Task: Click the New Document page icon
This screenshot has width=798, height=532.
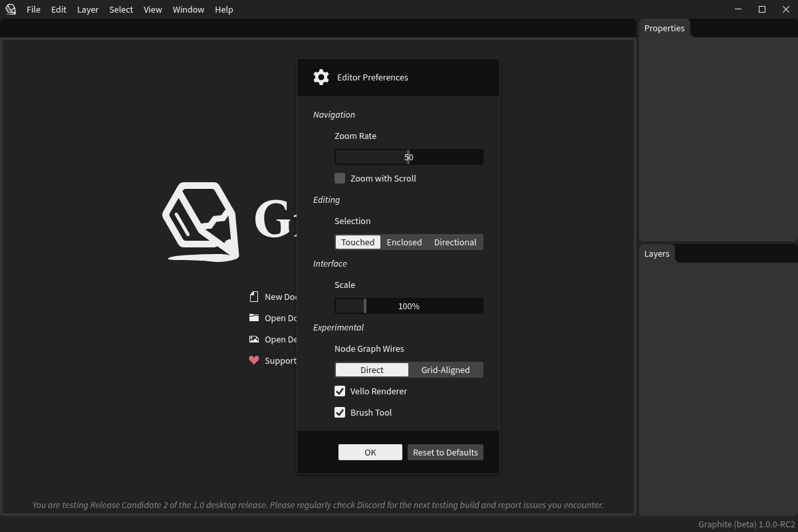Action: coord(254,297)
